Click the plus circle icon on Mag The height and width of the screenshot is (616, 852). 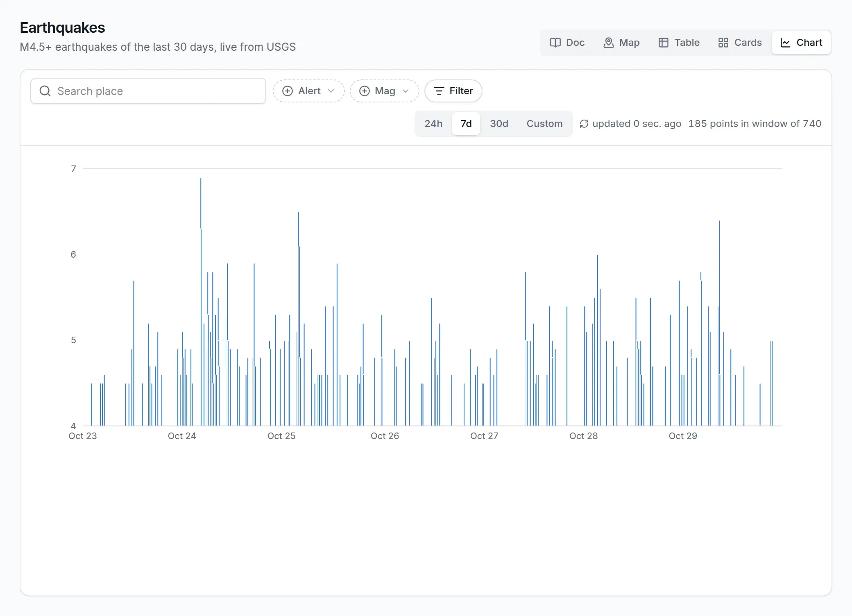pyautogui.click(x=365, y=91)
